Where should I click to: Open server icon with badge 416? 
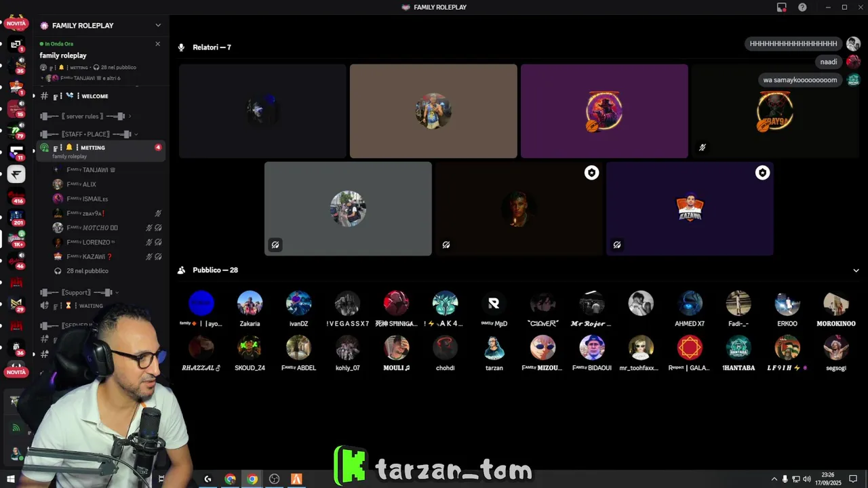pos(17,197)
